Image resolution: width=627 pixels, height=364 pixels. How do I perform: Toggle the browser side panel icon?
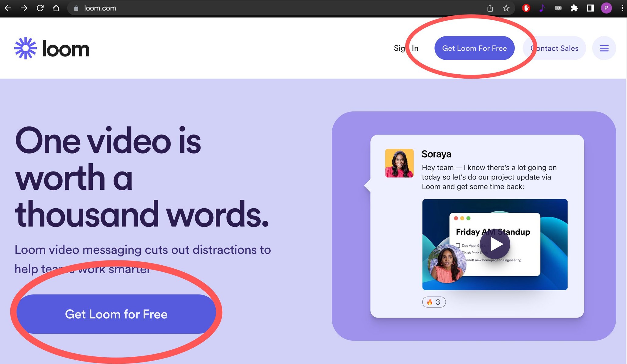pyautogui.click(x=590, y=8)
